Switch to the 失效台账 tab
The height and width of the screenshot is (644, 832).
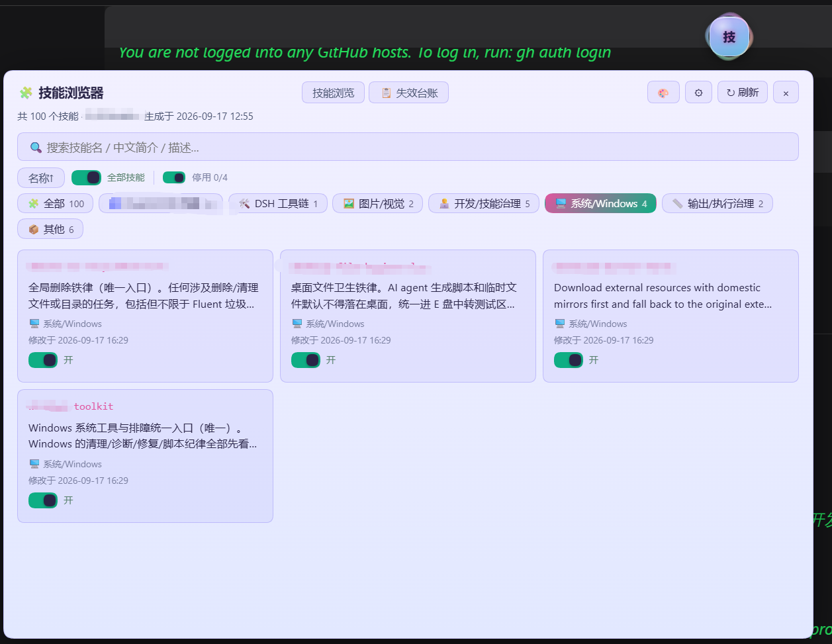408,93
